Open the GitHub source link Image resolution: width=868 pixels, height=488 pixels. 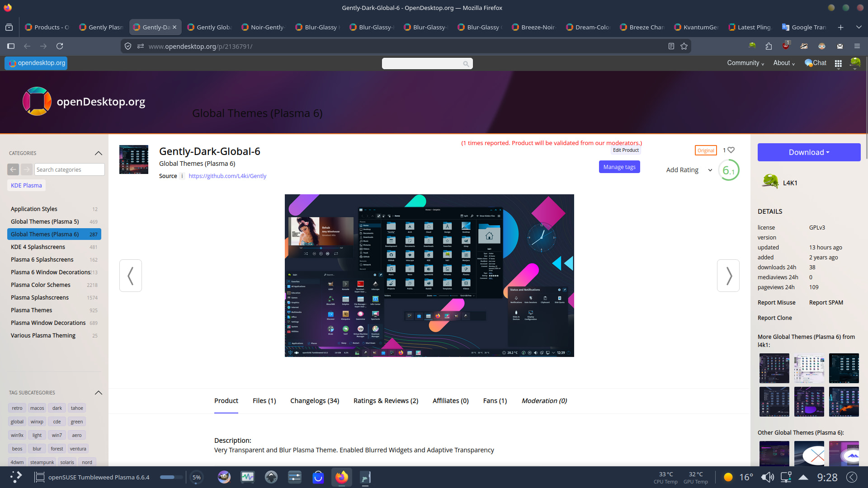click(227, 176)
